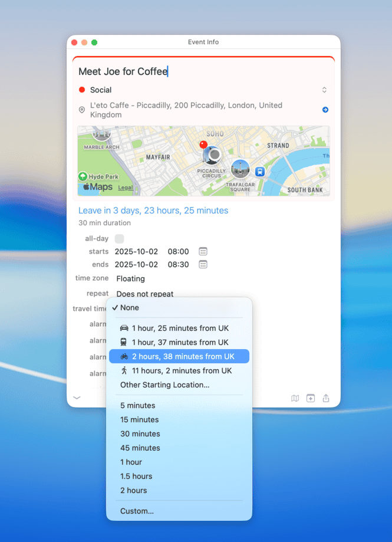Choose Other Starting Location menu item
The height and width of the screenshot is (542, 392).
pyautogui.click(x=164, y=385)
